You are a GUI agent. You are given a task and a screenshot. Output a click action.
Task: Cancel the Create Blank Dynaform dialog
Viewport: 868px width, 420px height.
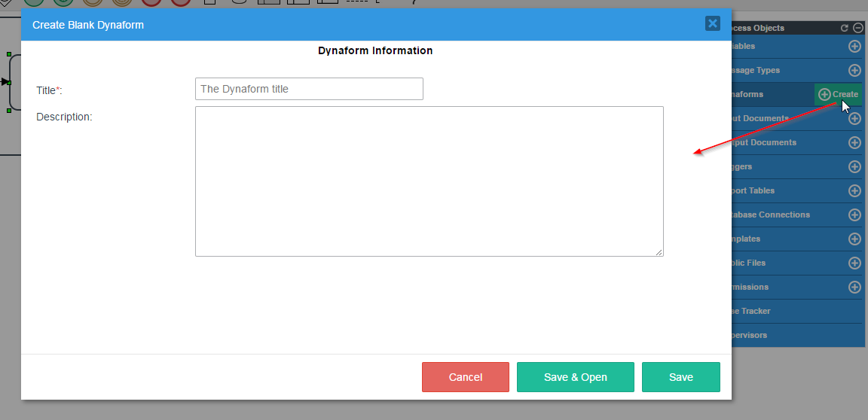[465, 377]
